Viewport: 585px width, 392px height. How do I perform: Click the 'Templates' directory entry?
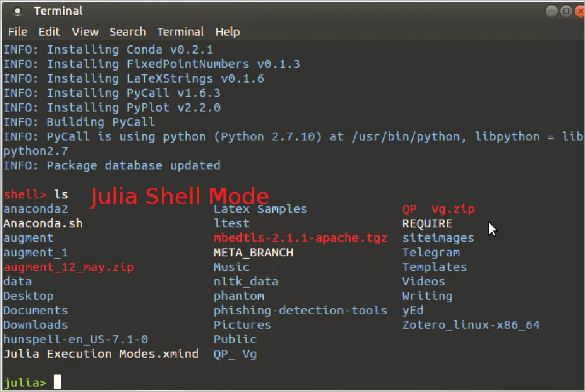pos(435,267)
